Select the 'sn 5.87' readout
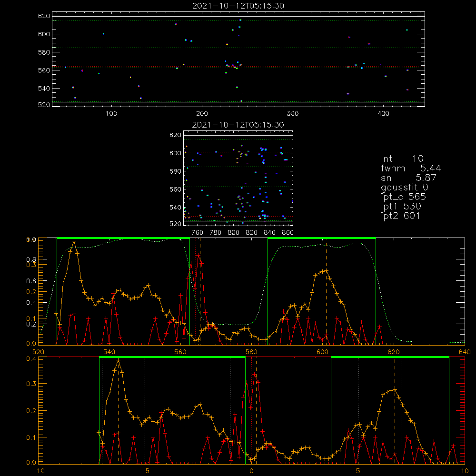 coord(408,178)
